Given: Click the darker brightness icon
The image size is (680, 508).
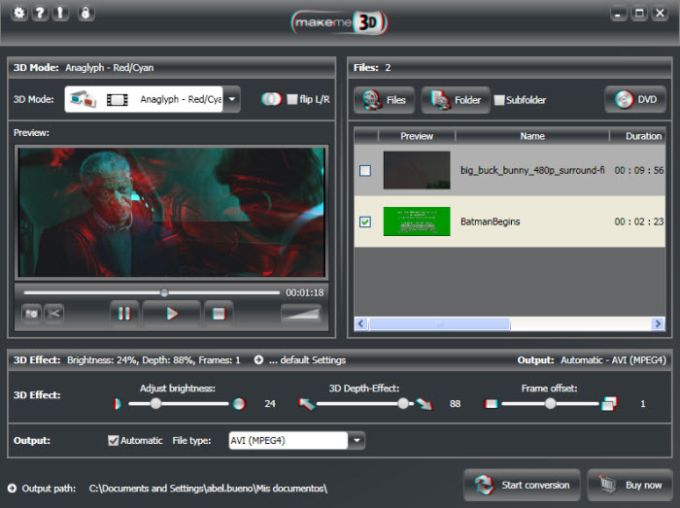Looking at the screenshot, I should (x=117, y=404).
